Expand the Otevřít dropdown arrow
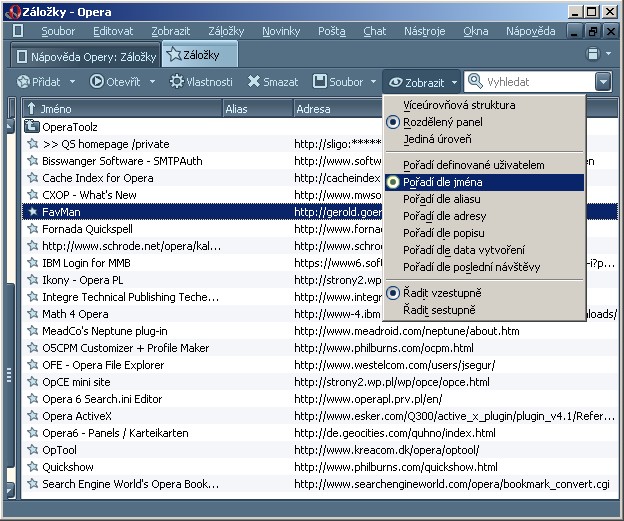This screenshot has width=624, height=521. click(x=152, y=82)
